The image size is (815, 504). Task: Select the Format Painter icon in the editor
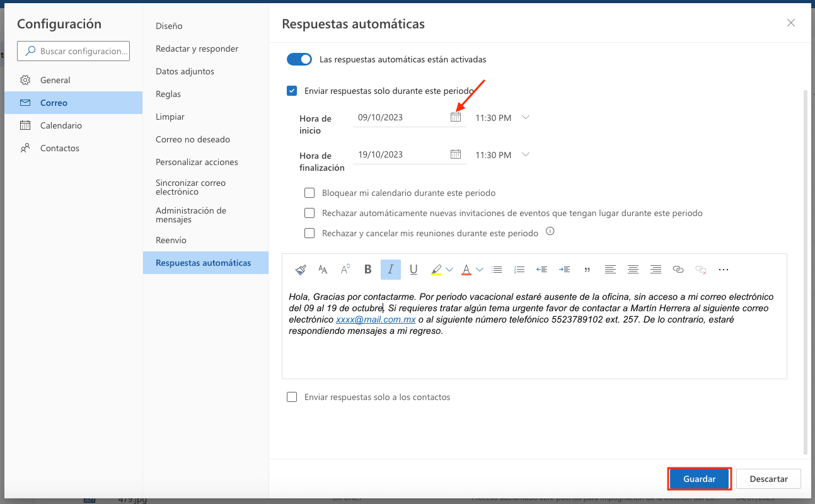tap(301, 269)
